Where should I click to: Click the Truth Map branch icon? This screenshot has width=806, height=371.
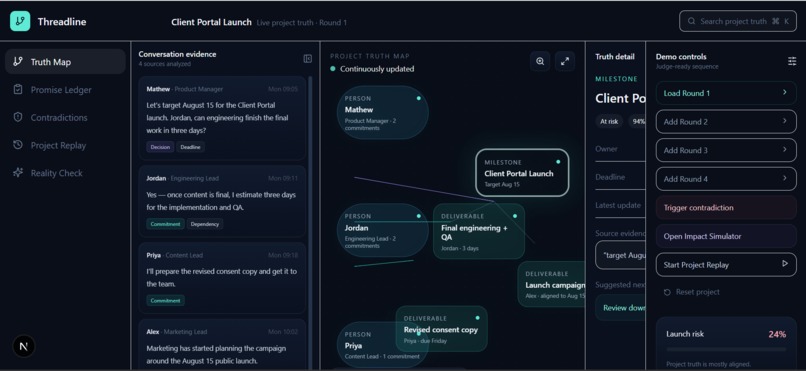[18, 62]
